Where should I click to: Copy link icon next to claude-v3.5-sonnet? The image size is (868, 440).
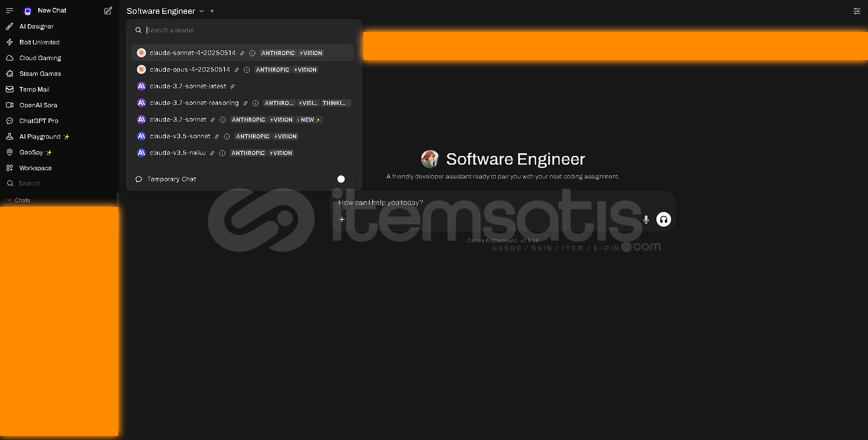[x=217, y=136]
